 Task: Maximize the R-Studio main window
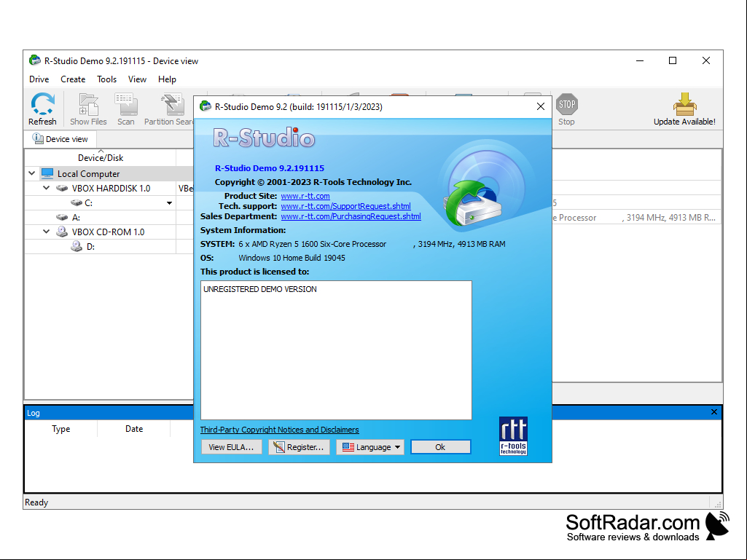coord(673,60)
